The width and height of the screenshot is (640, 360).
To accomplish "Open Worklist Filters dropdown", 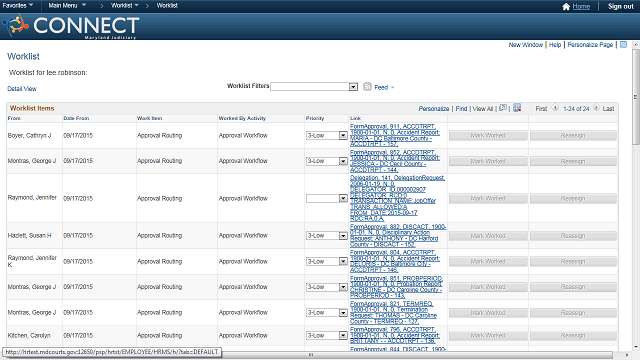I will coord(314,87).
